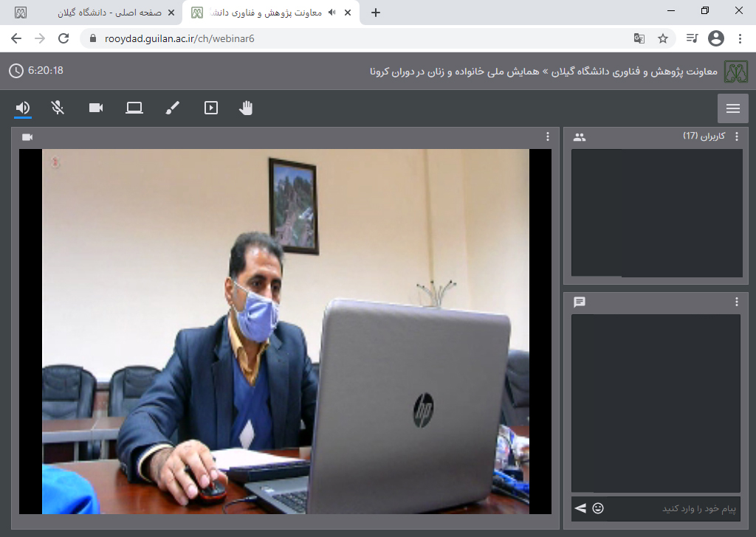The width and height of the screenshot is (756, 537).
Task: Raise your hand in the webinar
Action: pos(246,108)
